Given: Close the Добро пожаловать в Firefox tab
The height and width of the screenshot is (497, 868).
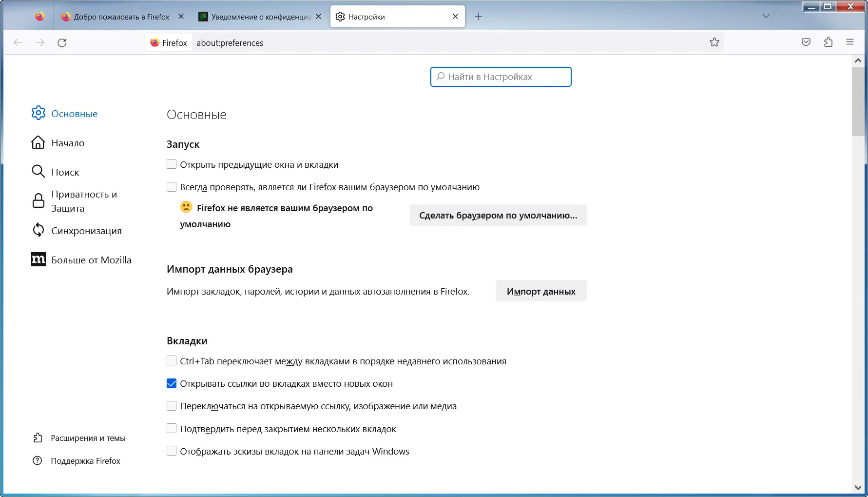Looking at the screenshot, I should (181, 17).
